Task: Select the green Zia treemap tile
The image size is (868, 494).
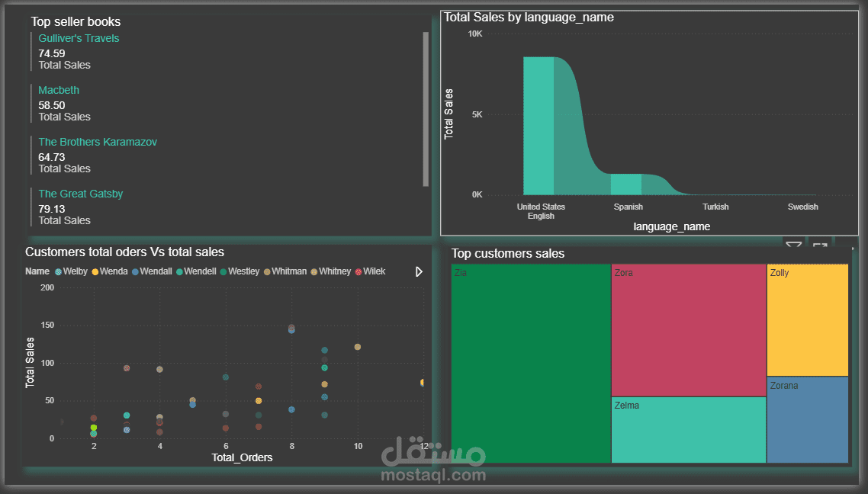Action: click(x=531, y=363)
